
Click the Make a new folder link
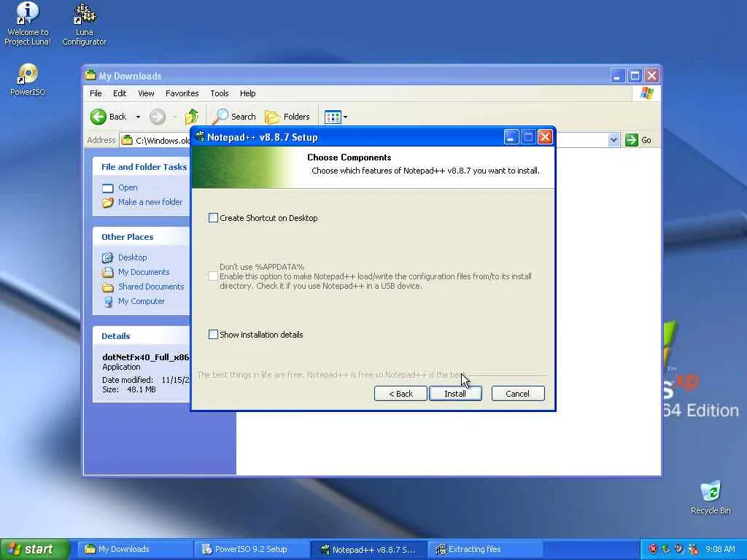tap(150, 202)
